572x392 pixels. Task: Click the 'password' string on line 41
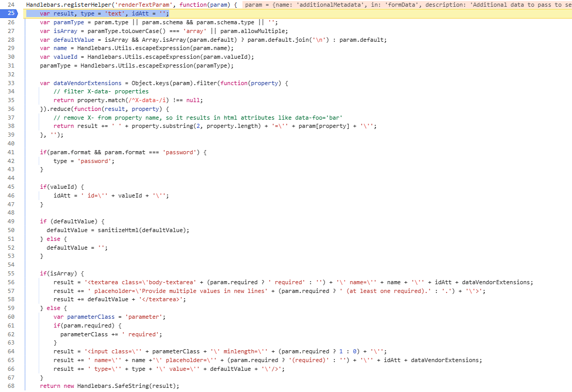tap(179, 152)
